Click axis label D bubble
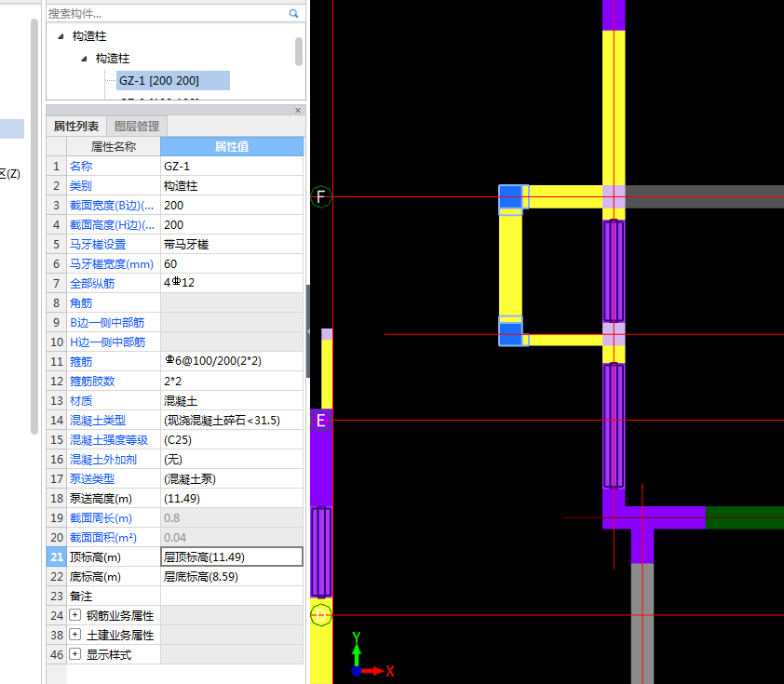Viewport: 784px width, 684px height. tap(321, 614)
